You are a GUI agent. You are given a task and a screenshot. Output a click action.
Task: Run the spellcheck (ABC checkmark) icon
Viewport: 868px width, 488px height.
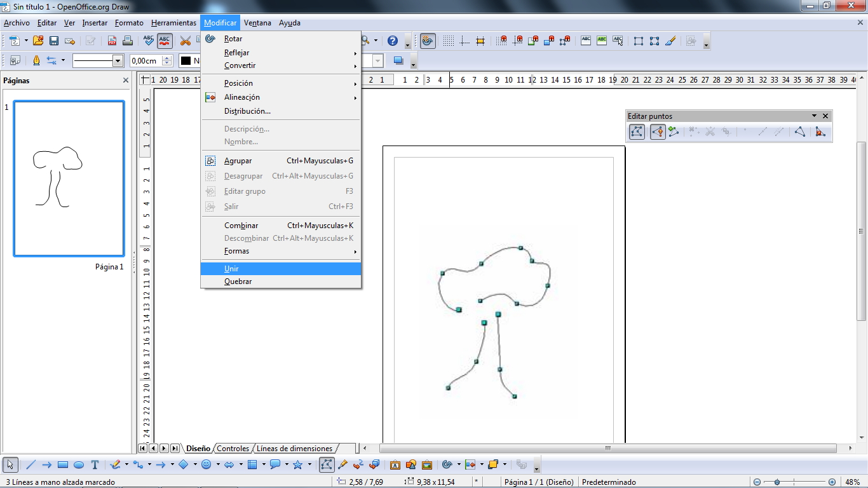click(x=149, y=41)
